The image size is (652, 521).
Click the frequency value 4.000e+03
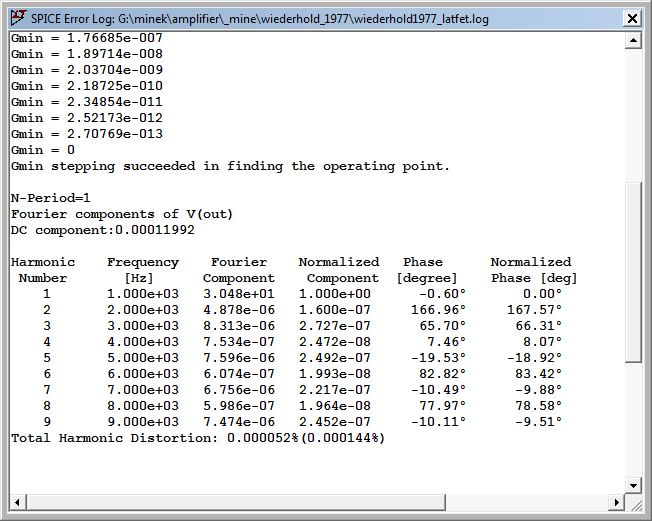pyautogui.click(x=143, y=342)
